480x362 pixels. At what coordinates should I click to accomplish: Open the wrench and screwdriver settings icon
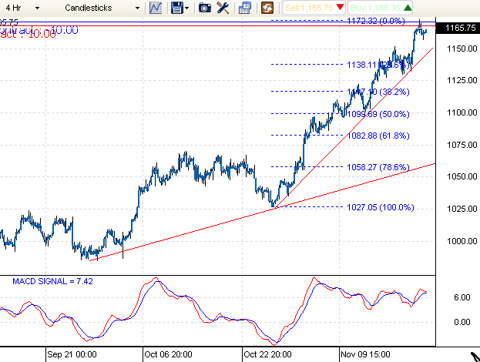pyautogui.click(x=223, y=8)
